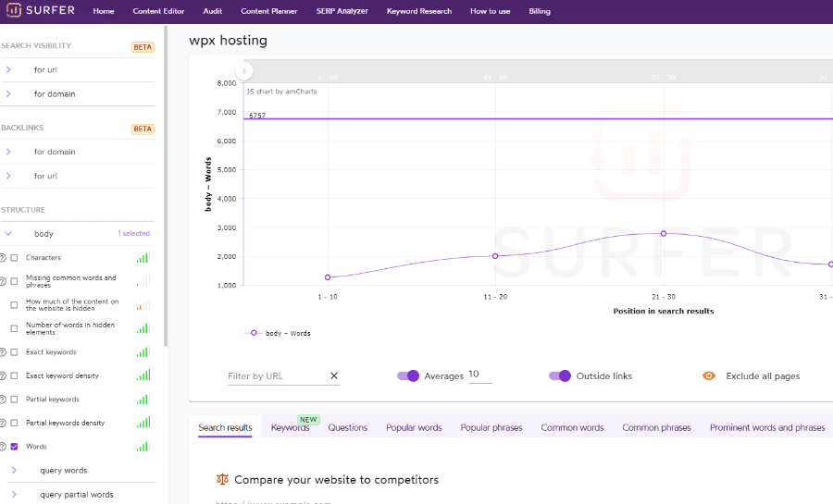Switch to the Keywords tab
The image size is (833, 504).
[x=290, y=427]
